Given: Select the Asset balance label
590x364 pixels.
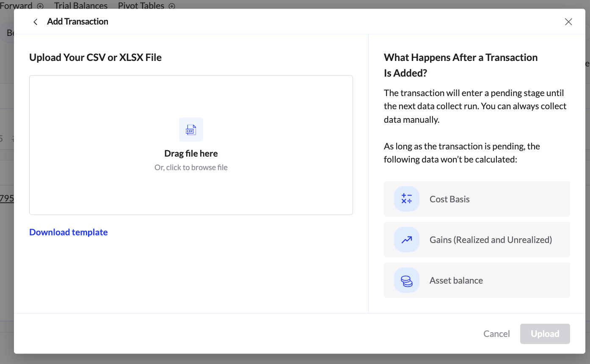Looking at the screenshot, I should pyautogui.click(x=456, y=281).
